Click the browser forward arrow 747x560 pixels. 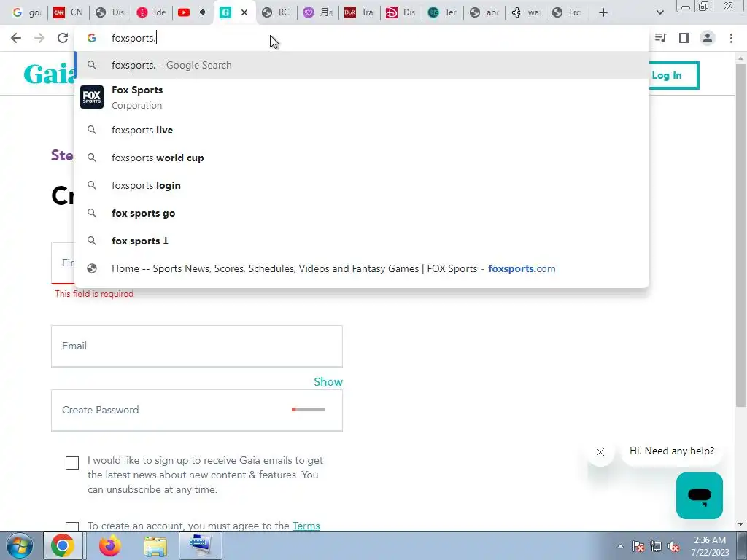coord(39,38)
